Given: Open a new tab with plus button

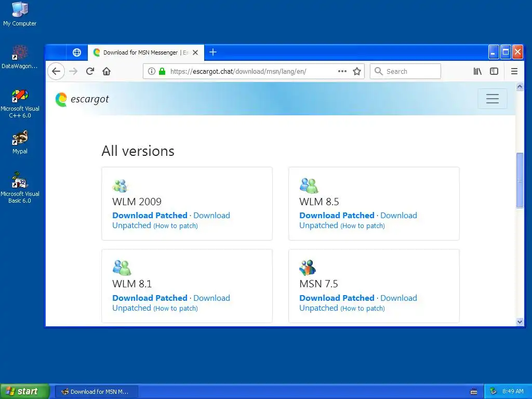Looking at the screenshot, I should (x=212, y=52).
